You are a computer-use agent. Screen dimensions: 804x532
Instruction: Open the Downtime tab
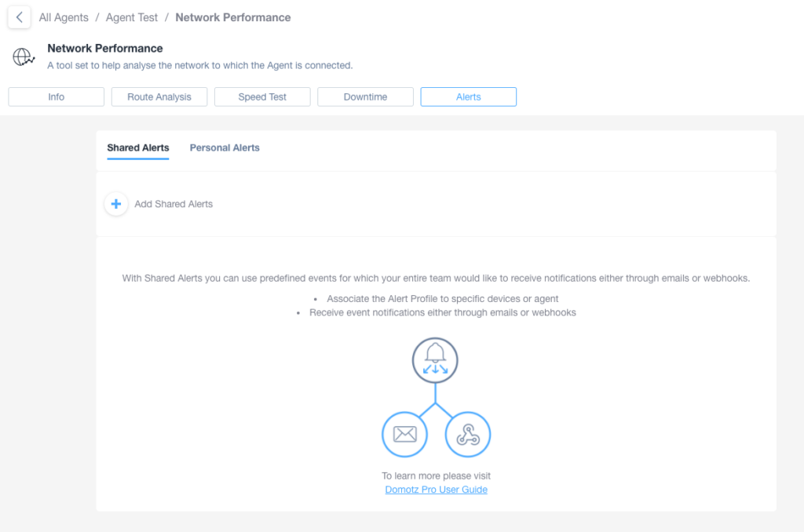pyautogui.click(x=364, y=97)
